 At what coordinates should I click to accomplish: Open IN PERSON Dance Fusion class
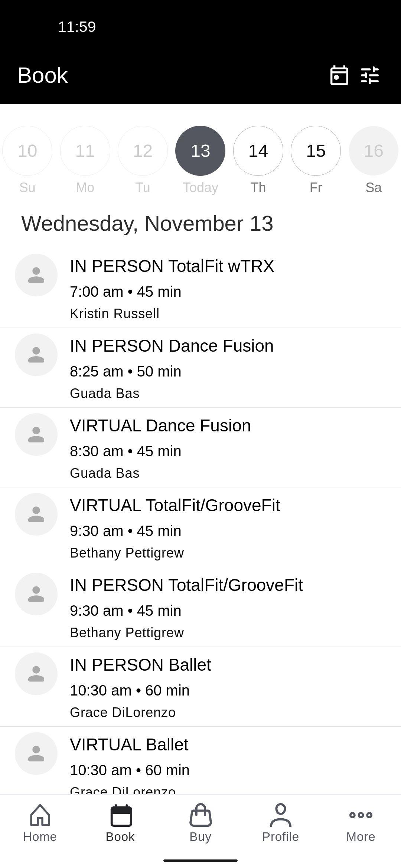click(200, 368)
